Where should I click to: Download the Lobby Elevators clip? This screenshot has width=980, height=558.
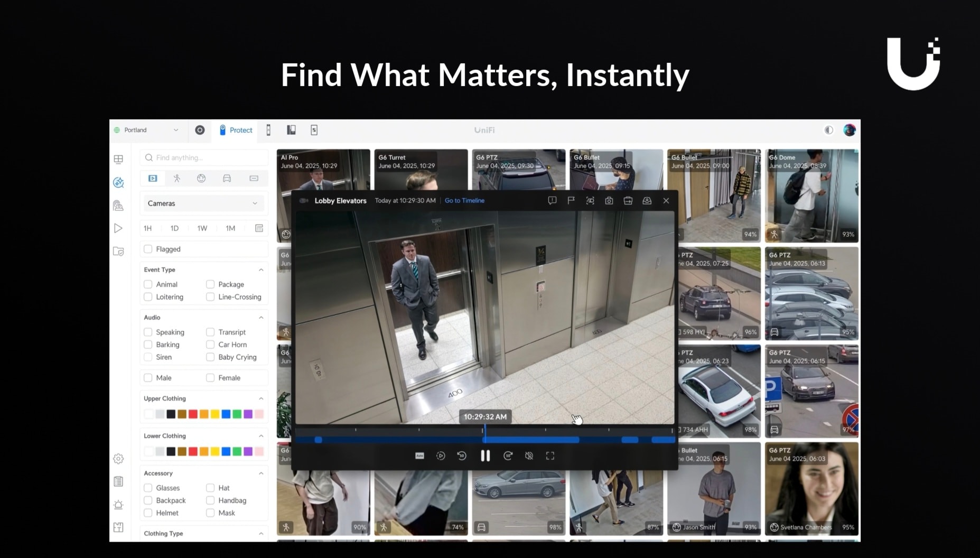pyautogui.click(x=647, y=201)
